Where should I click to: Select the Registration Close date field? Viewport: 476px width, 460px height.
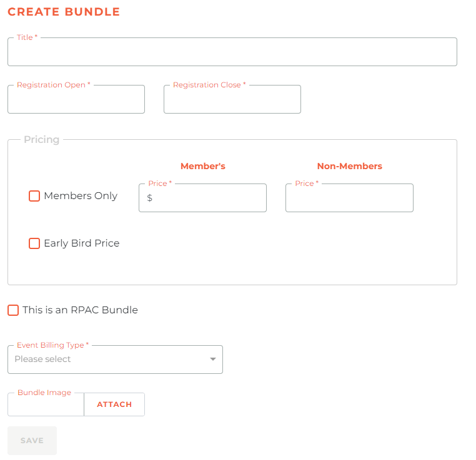click(232, 99)
